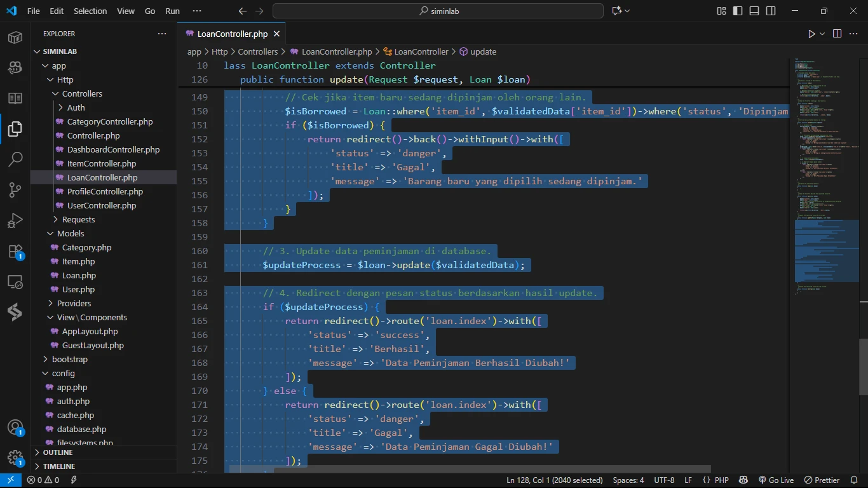The image size is (868, 488).
Task: Click Go Live in status bar
Action: 776,480
